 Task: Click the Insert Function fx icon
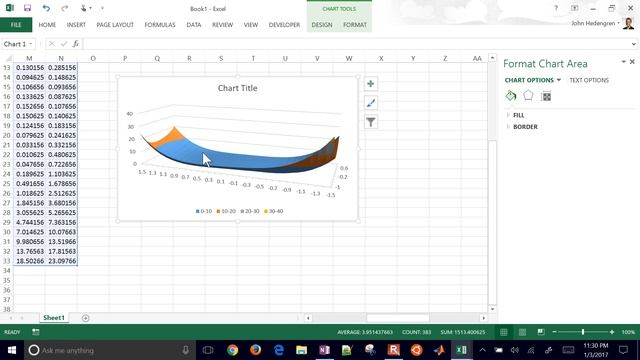pos(76,44)
